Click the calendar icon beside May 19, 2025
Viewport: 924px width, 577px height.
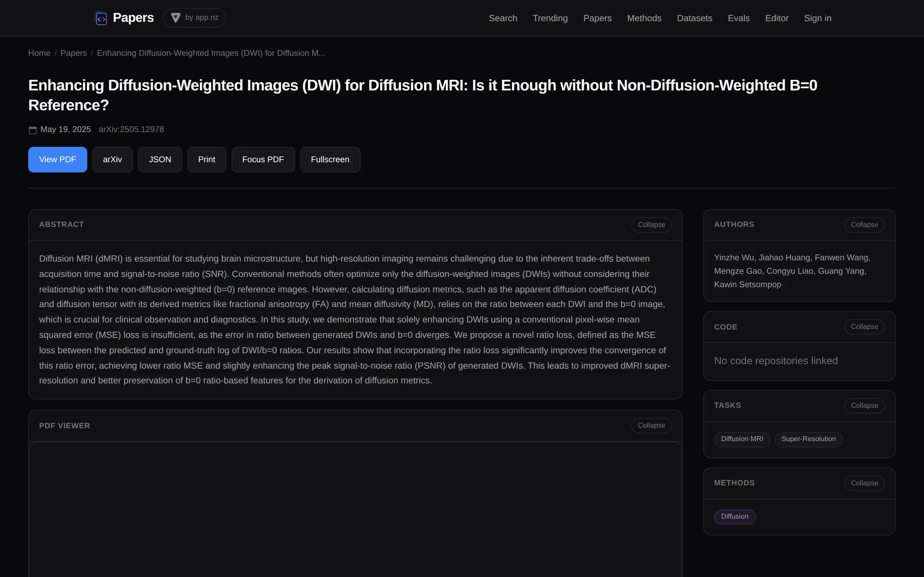pyautogui.click(x=33, y=130)
